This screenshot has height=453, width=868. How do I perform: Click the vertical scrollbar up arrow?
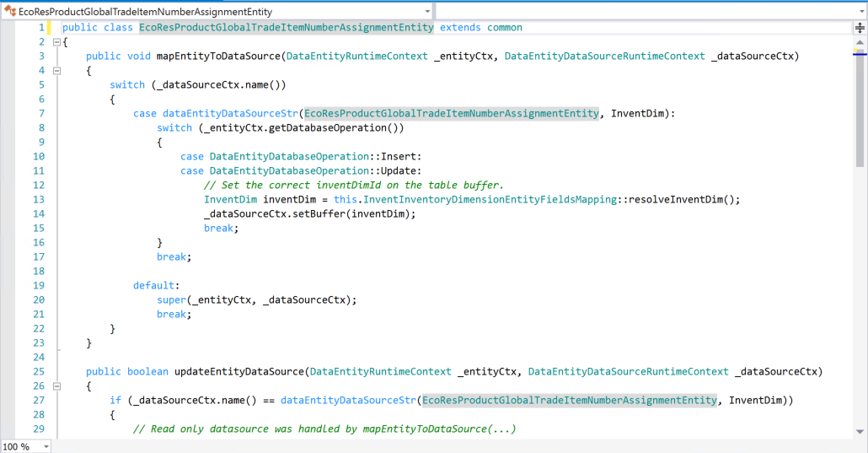(x=860, y=40)
